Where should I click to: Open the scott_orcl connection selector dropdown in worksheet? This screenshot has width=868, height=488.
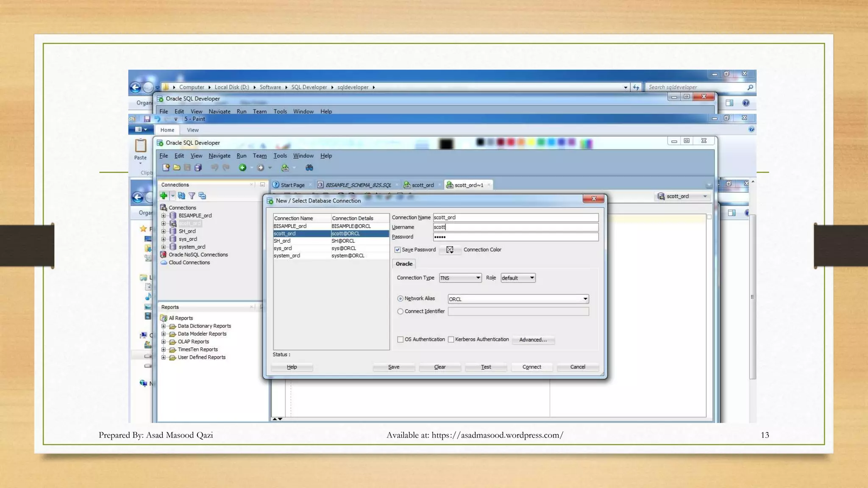click(682, 196)
